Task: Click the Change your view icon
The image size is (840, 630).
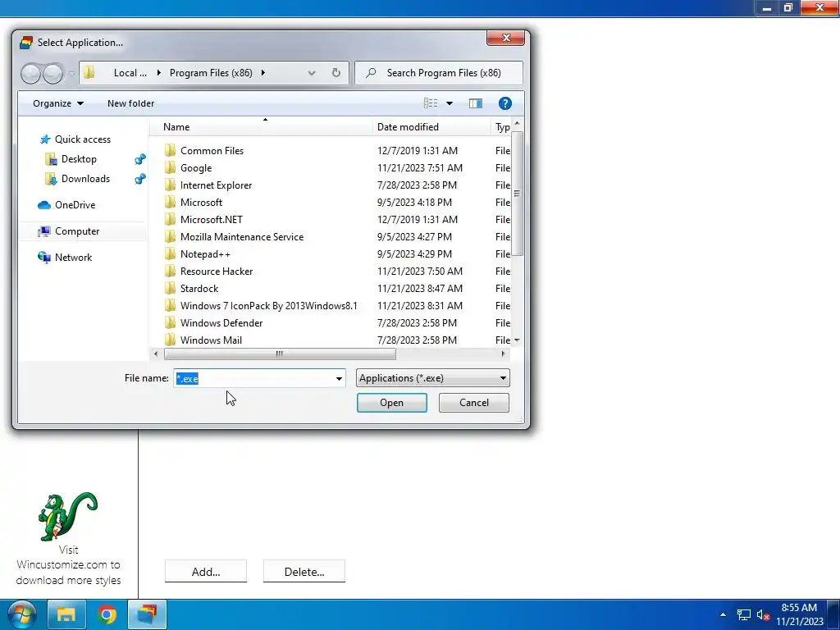Action: coord(431,103)
